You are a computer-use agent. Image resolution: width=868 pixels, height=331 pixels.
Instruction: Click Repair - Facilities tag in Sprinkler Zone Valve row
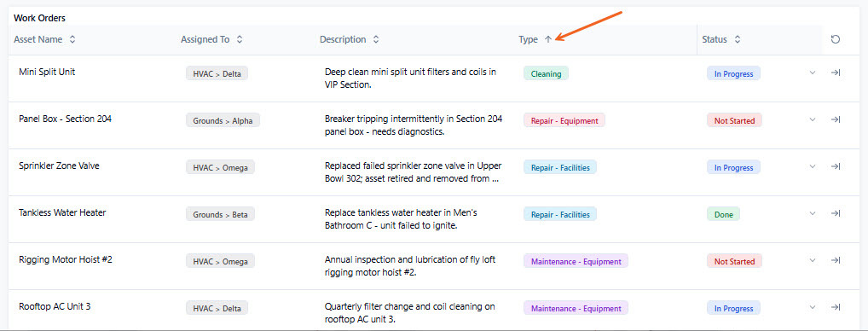pos(560,168)
